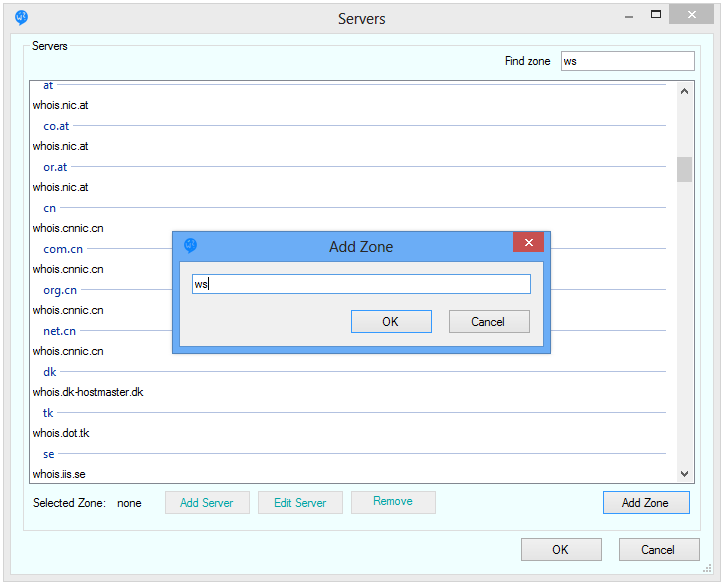
Task: Click Cancel at bottom of Servers window
Action: pyautogui.click(x=659, y=549)
